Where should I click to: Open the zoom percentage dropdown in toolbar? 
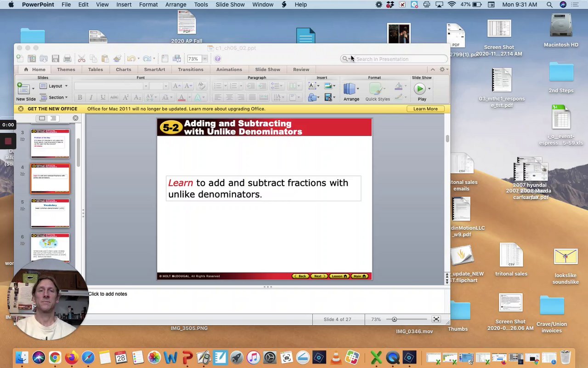pos(205,59)
